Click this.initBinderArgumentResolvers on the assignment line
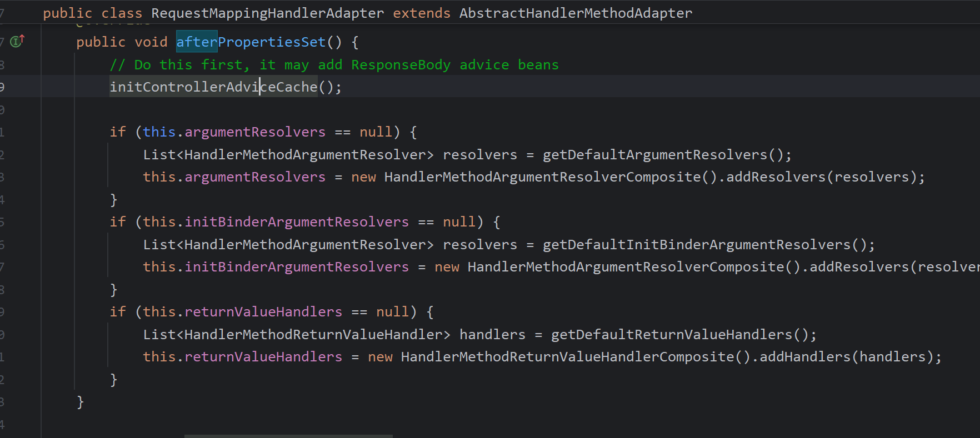 click(276, 267)
